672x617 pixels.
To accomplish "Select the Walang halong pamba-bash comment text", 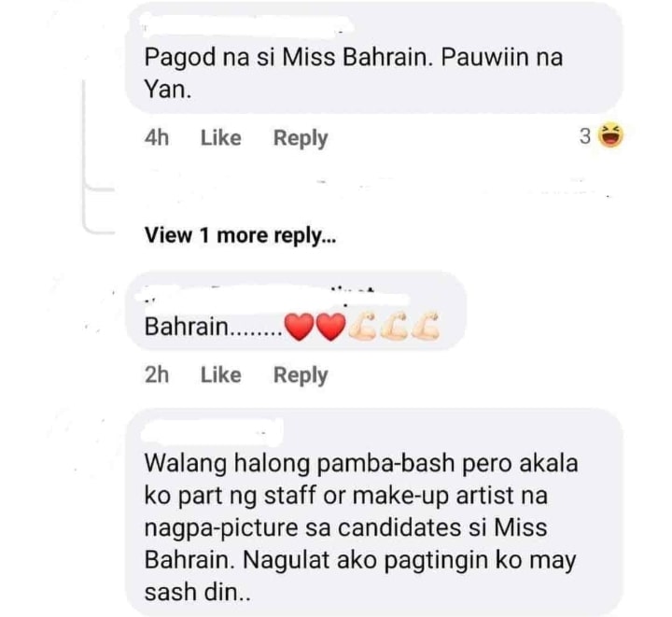I will [x=361, y=527].
